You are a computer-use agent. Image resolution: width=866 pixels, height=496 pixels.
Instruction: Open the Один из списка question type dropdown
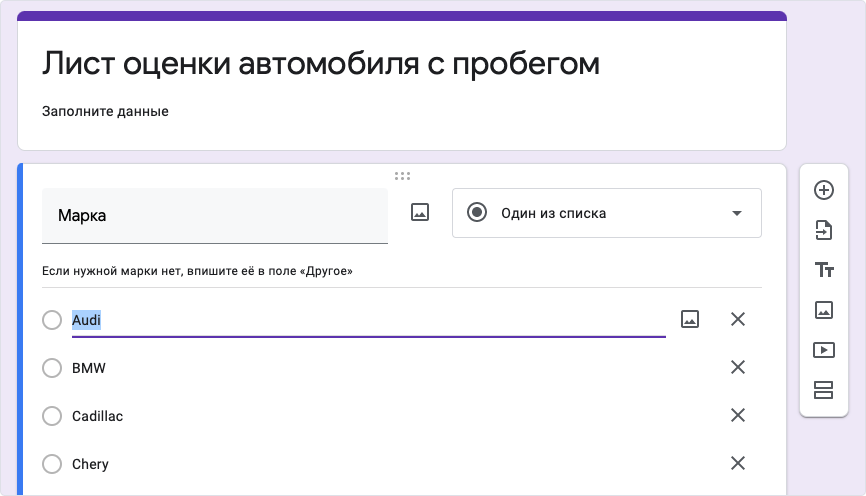tap(606, 213)
